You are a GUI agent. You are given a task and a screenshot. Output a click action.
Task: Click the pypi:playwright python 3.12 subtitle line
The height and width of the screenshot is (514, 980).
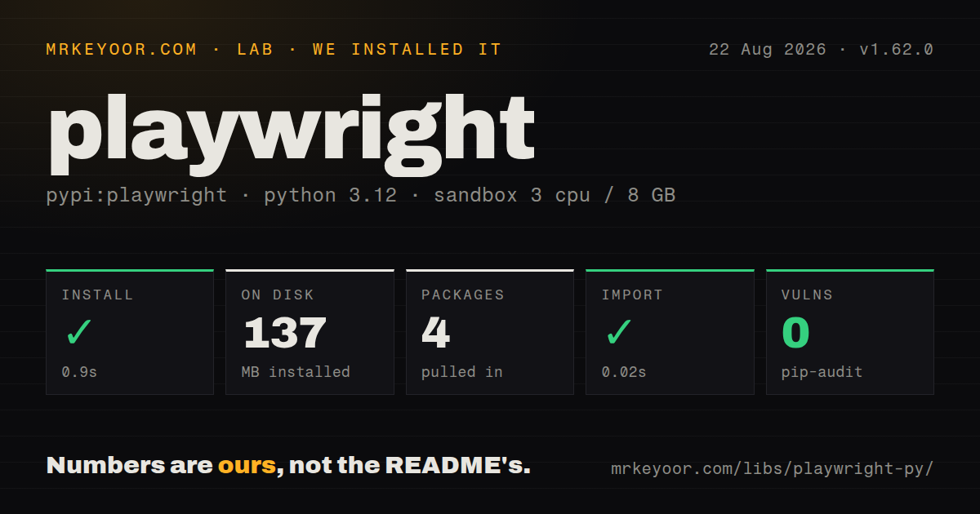(361, 196)
